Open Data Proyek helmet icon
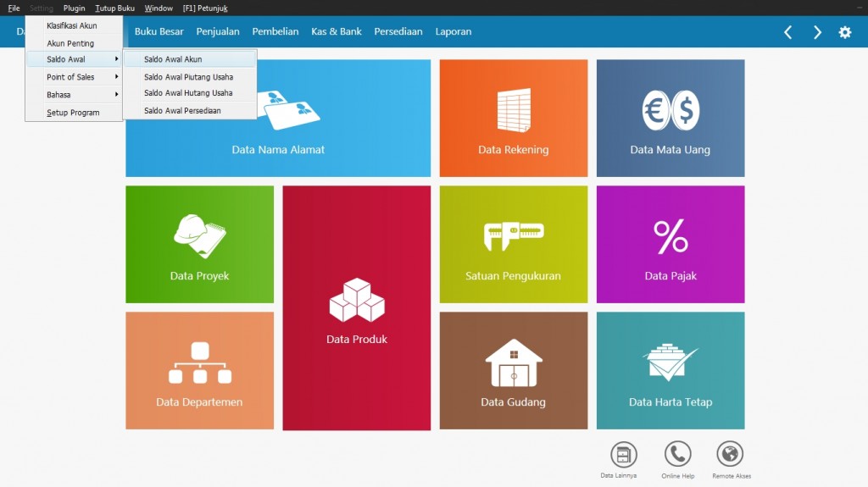 click(x=199, y=235)
